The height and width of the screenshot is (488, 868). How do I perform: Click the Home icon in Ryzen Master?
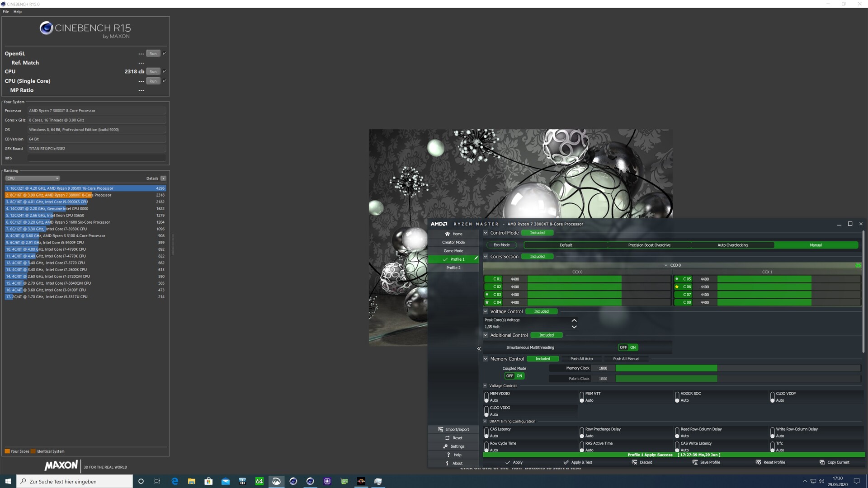453,234
